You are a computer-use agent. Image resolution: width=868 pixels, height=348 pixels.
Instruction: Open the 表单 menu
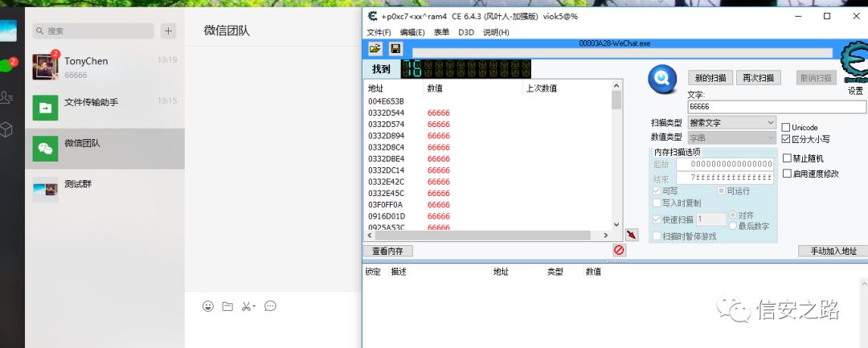click(x=441, y=32)
